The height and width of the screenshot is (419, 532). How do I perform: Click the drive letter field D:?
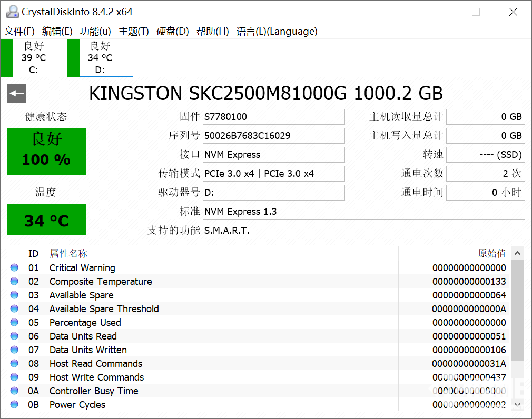pyautogui.click(x=274, y=193)
